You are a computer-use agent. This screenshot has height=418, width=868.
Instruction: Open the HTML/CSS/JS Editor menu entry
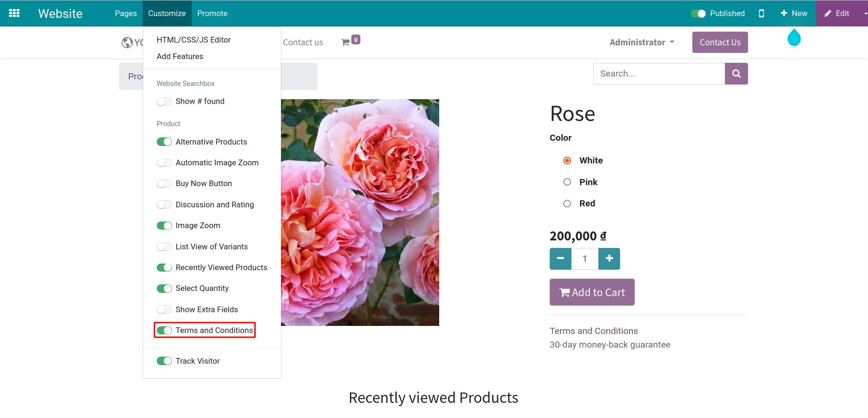194,40
